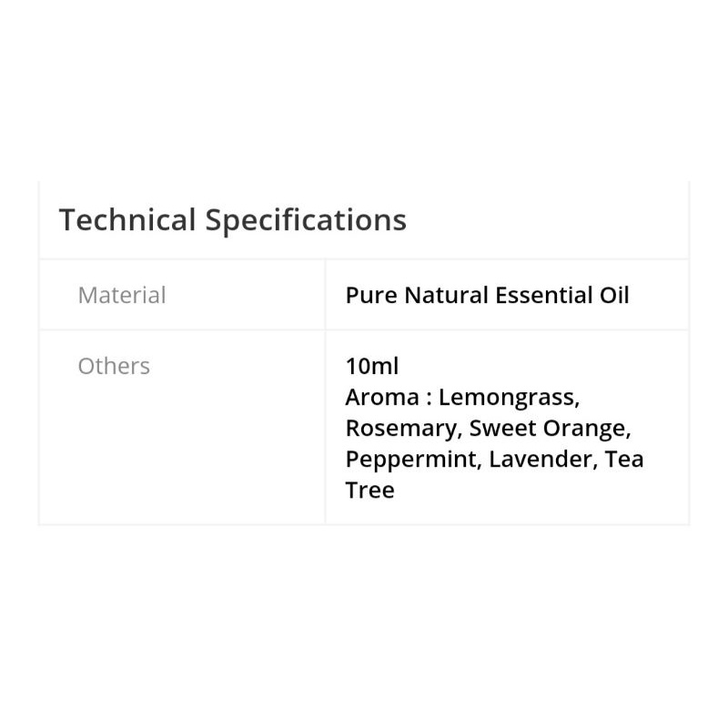Click the word Oil in Material value
728x728 pixels.
(x=614, y=295)
